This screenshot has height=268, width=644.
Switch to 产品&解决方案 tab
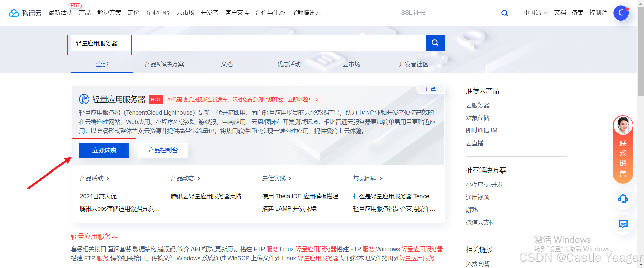[164, 64]
